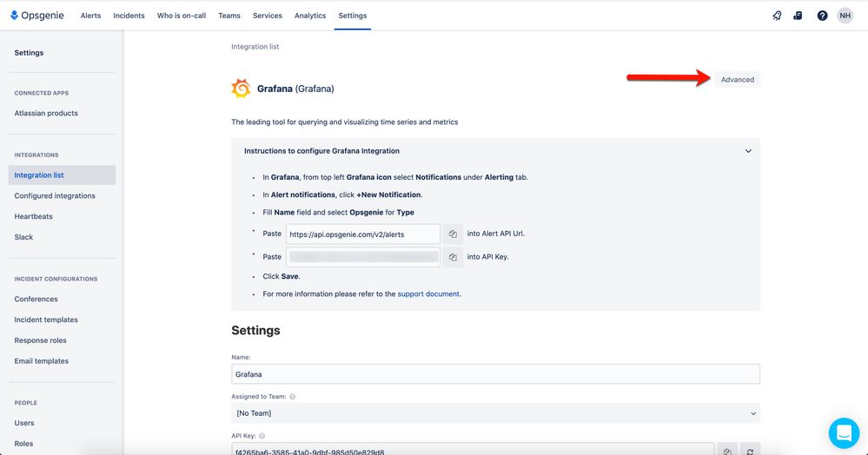Screen dimensions: 868x455
Task: Click the Settings heading in sidebar
Action: tap(29, 53)
